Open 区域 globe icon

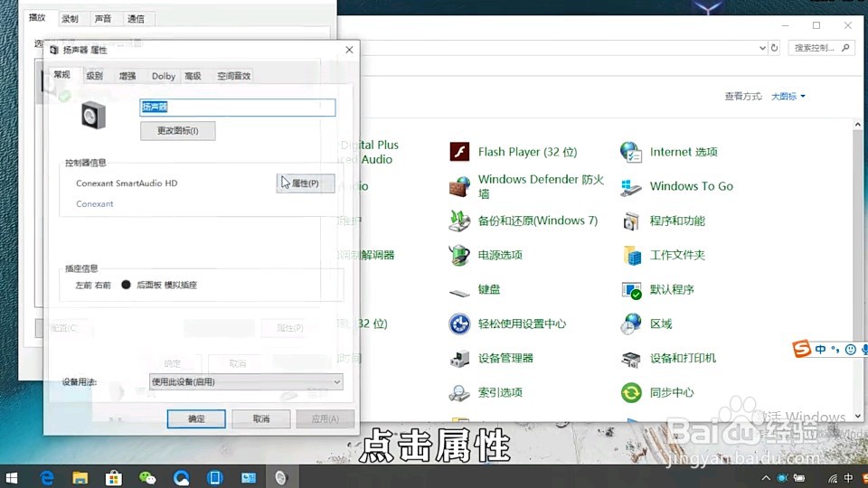[x=631, y=324]
